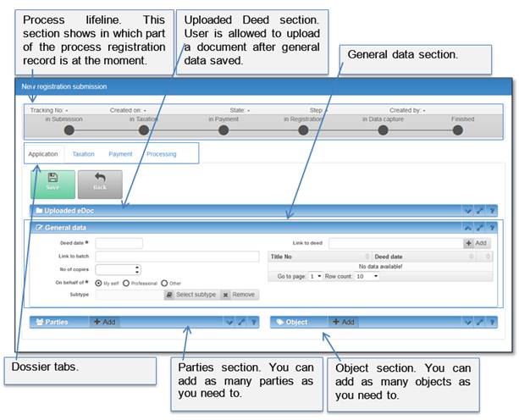The image size is (519, 420).
Task: Open the Row count dropdown
Action: click(367, 276)
